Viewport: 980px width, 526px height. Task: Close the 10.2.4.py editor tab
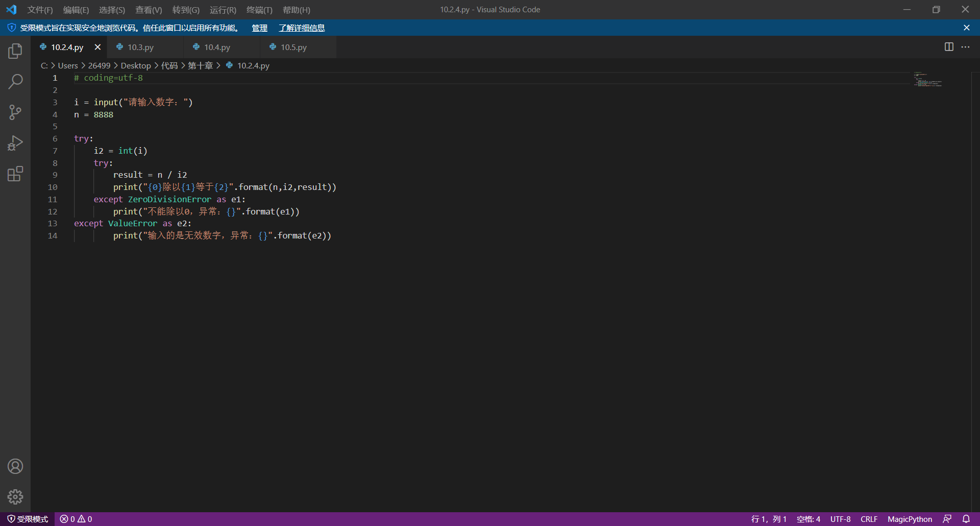97,47
